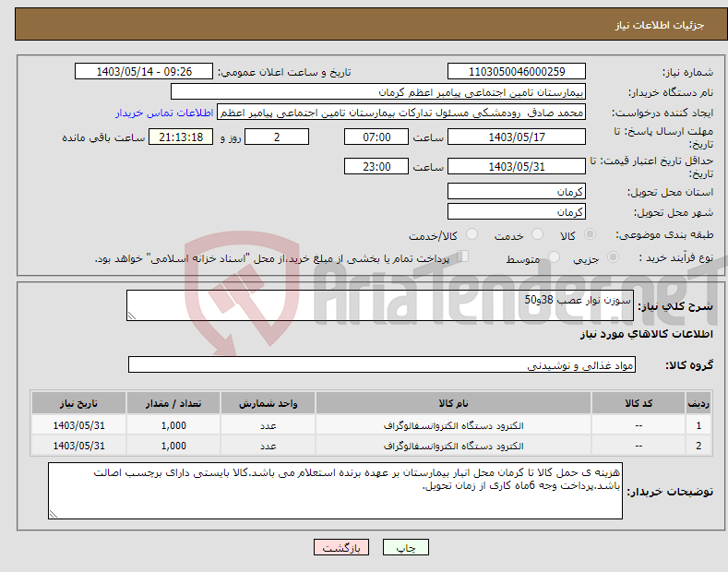Screen dimensions: 728x572
Task: Click row 1 need date 1403/05/31
Action: coord(78,425)
